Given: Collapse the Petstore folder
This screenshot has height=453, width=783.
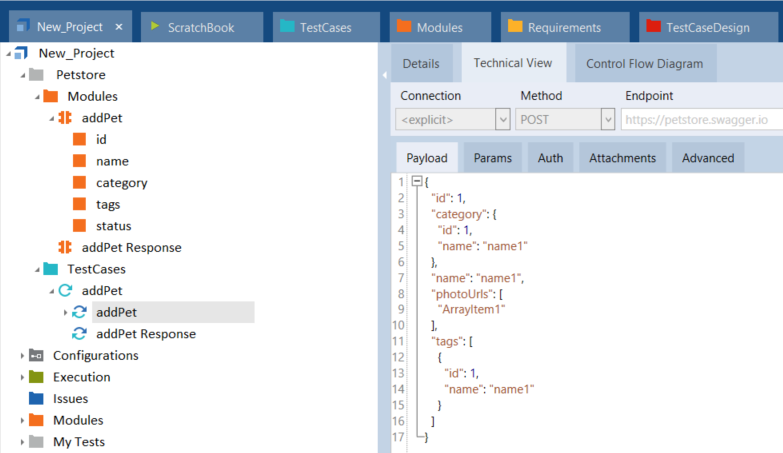Looking at the screenshot, I should [x=22, y=75].
